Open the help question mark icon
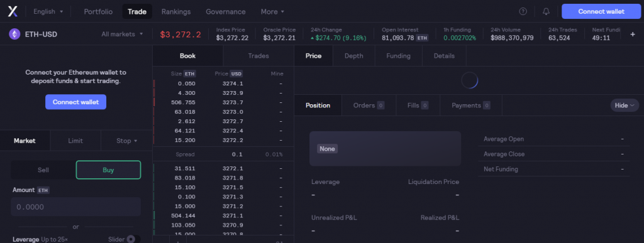The width and height of the screenshot is (644, 243). coord(523,11)
